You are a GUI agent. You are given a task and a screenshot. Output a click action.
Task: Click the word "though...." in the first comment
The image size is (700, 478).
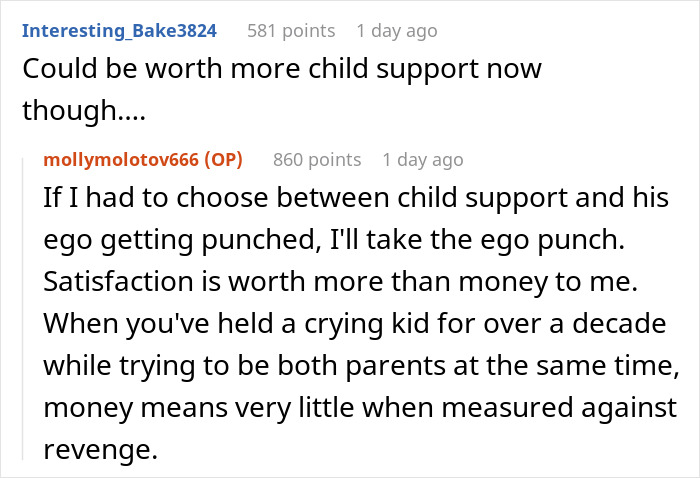click(x=83, y=113)
